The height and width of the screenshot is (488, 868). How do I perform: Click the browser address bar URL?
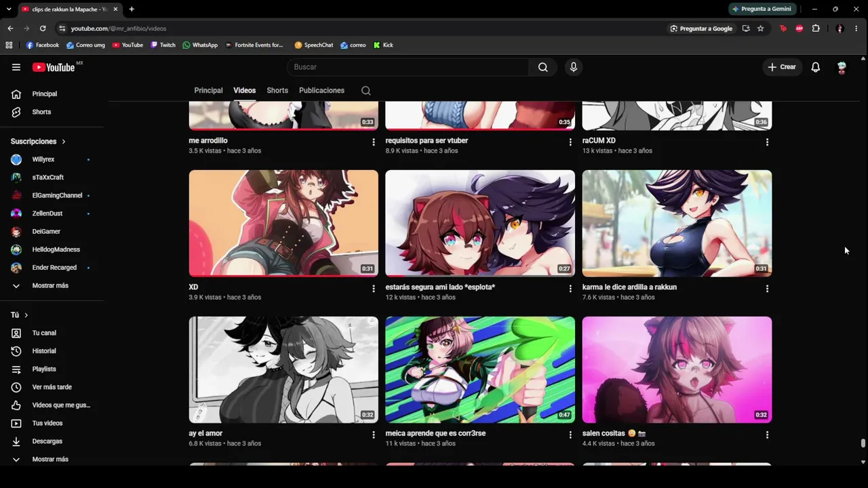(x=119, y=28)
